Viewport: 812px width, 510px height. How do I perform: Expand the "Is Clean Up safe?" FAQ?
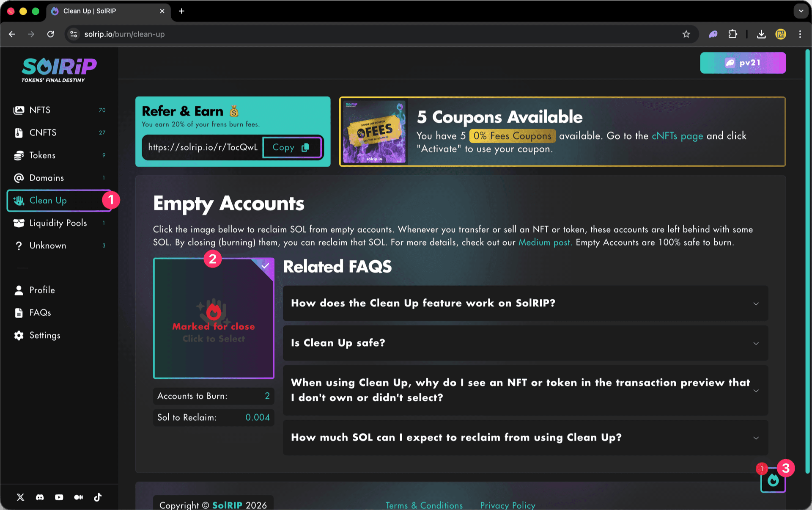[x=525, y=343]
